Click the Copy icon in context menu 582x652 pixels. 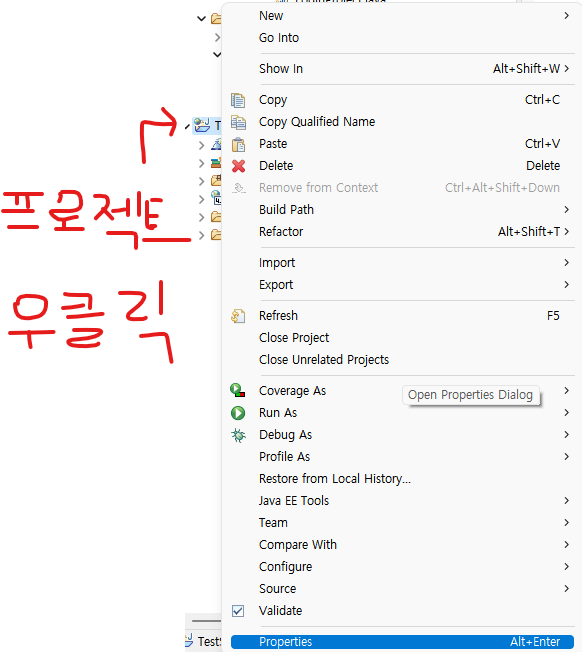coord(238,100)
